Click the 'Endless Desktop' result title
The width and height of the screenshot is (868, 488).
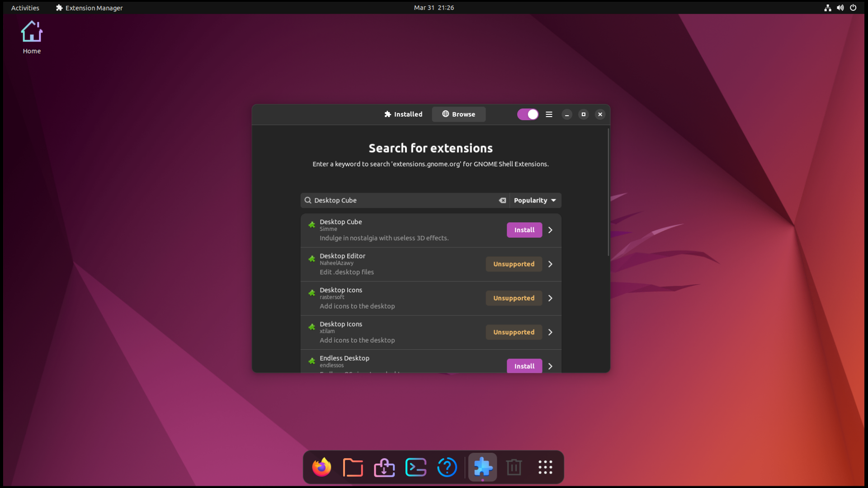click(344, 358)
